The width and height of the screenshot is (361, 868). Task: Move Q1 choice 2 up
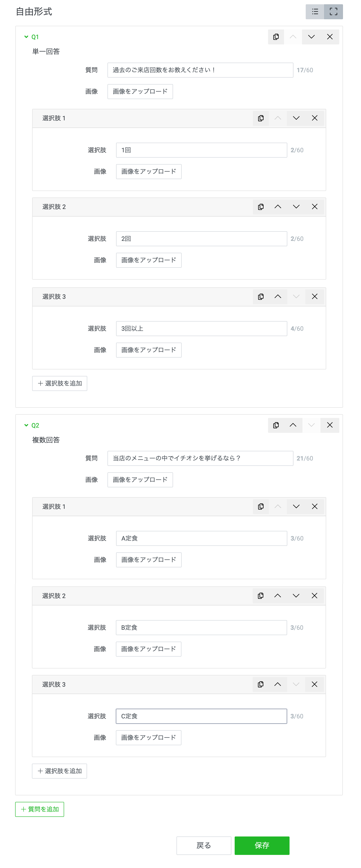(x=277, y=207)
